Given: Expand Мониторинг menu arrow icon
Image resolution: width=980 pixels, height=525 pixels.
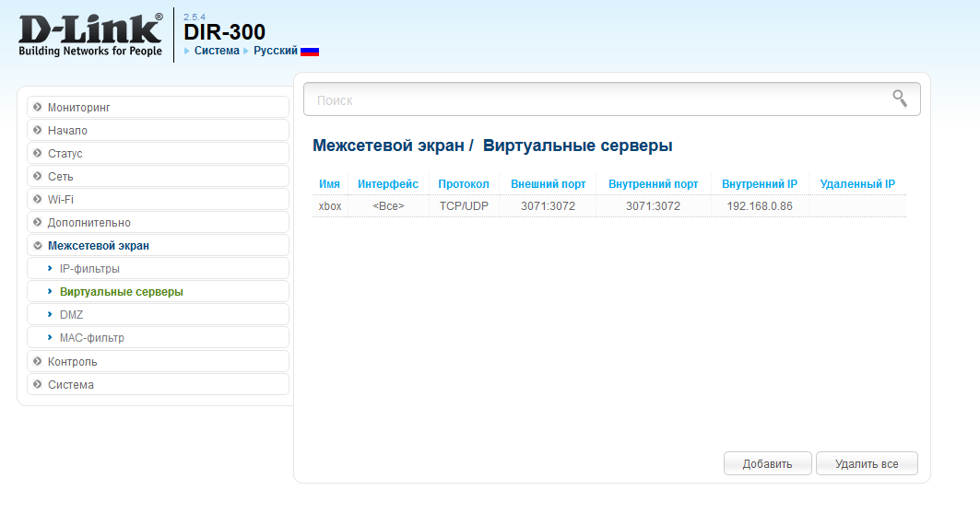Looking at the screenshot, I should (38, 108).
